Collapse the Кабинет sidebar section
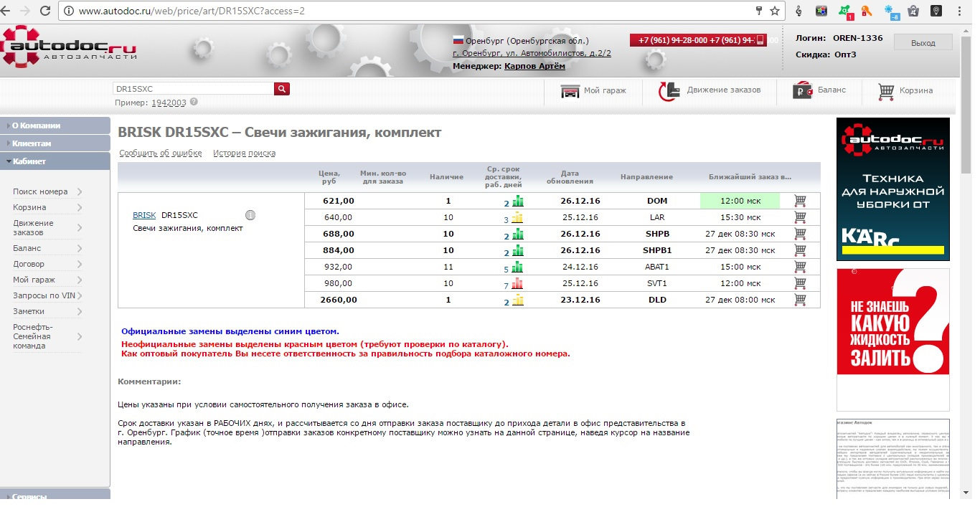The width and height of the screenshot is (980, 522). [x=55, y=161]
